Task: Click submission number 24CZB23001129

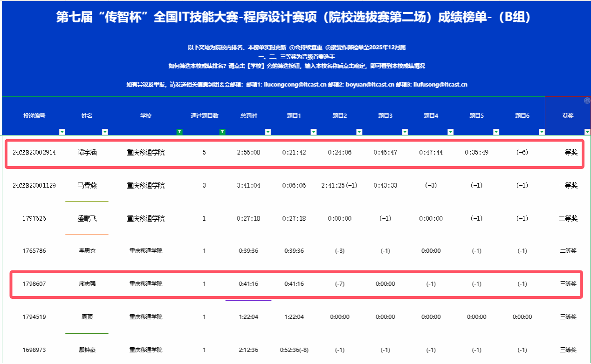Action: click(x=34, y=185)
